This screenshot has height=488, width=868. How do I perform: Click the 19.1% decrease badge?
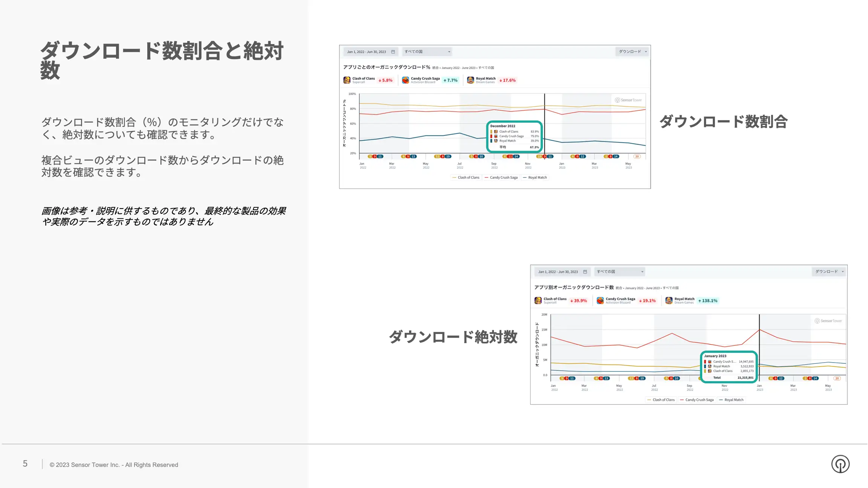click(648, 301)
